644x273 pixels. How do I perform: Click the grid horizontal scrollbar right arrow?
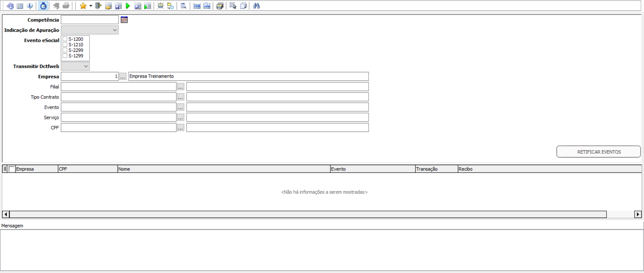pyautogui.click(x=638, y=214)
